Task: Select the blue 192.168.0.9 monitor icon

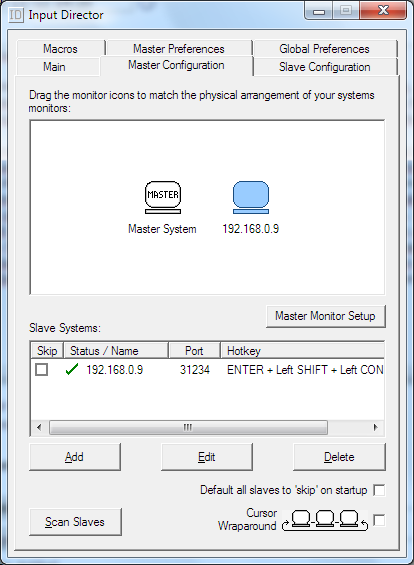Action: (x=251, y=197)
